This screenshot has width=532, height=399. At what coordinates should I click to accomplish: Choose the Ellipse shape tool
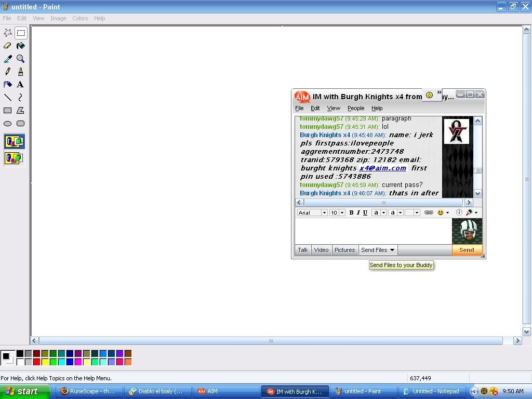coord(8,124)
